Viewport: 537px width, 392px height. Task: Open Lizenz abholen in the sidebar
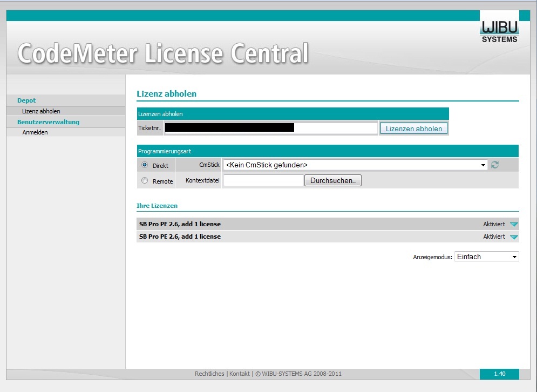pos(41,111)
